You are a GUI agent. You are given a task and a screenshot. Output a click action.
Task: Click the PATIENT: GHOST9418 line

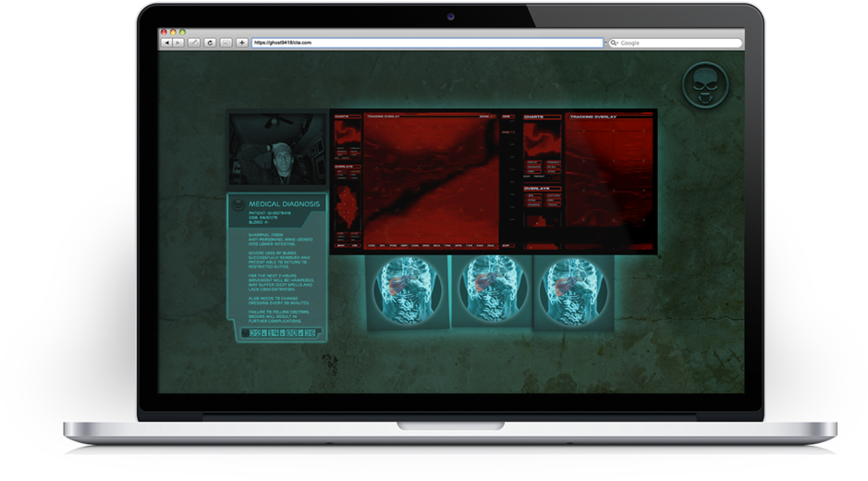coord(270,213)
